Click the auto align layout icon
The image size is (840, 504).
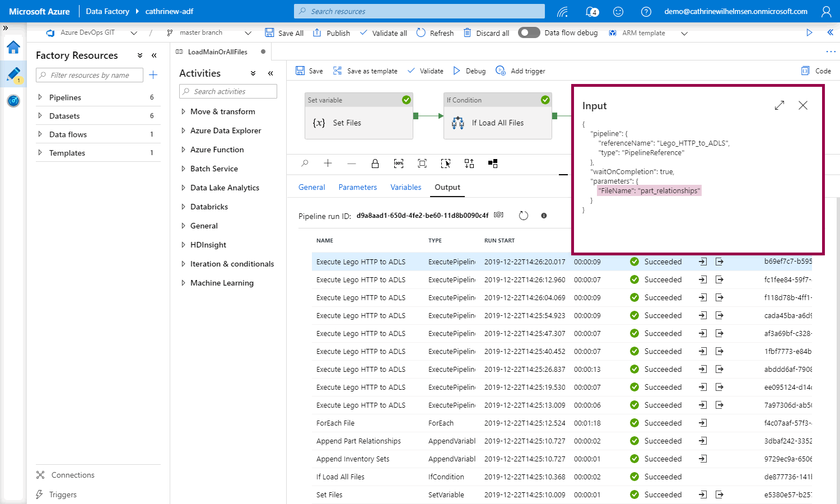pos(469,164)
